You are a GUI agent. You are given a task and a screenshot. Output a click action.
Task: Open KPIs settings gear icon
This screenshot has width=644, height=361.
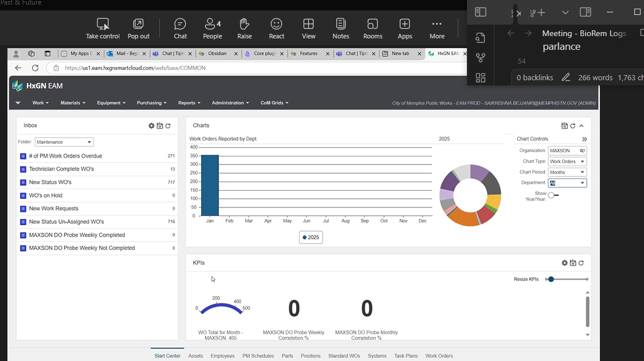pos(564,263)
